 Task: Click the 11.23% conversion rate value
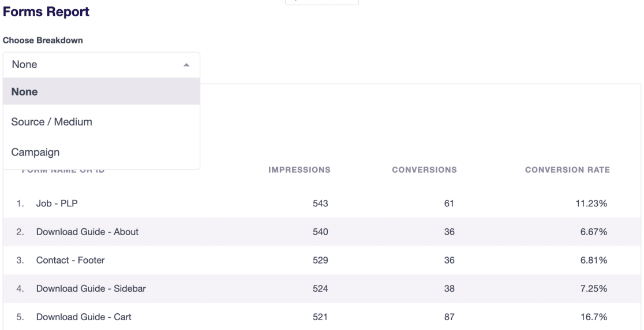(x=591, y=203)
